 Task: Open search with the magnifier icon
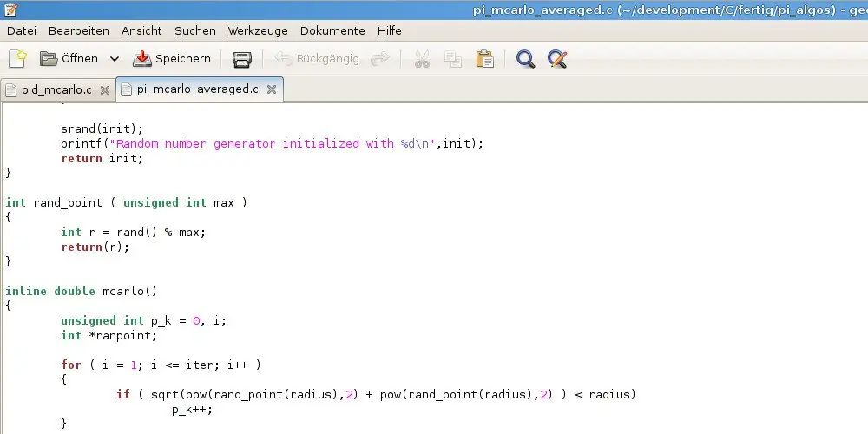click(x=525, y=59)
